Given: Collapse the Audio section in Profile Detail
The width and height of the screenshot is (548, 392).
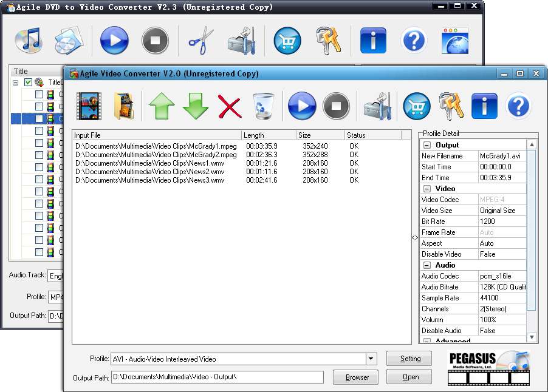Looking at the screenshot, I should pos(427,265).
